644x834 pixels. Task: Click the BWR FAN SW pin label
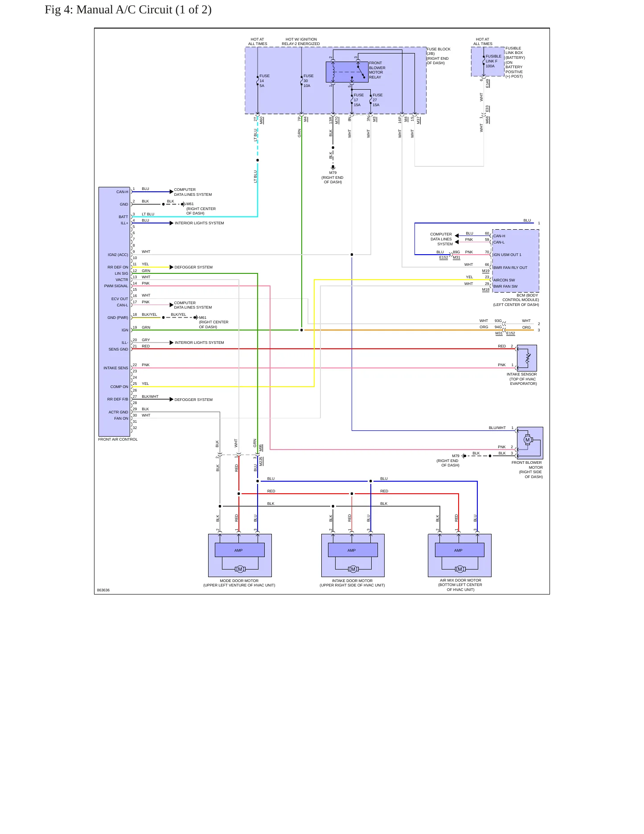pos(505,286)
